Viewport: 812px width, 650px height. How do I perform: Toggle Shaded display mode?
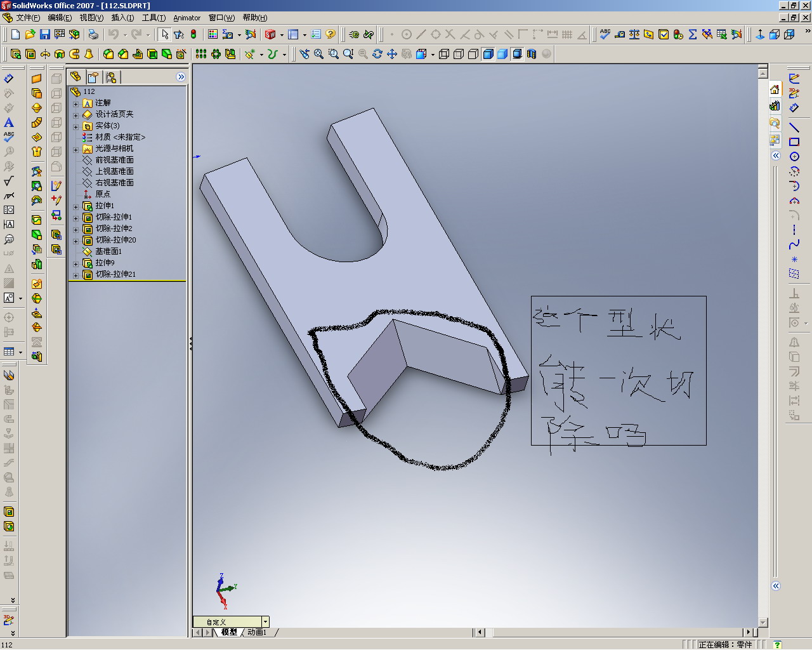pos(502,54)
